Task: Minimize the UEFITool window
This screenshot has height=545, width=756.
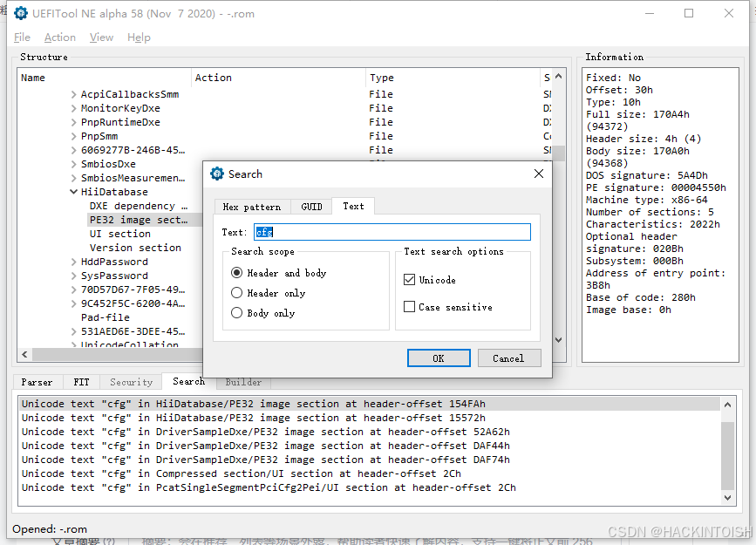Action: (650, 13)
